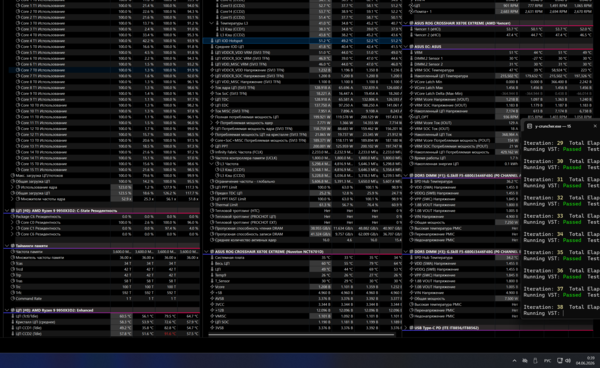This screenshot has width=600, height=368.
Task: Select Пропускная способность чтения DRAM row
Action: click(303, 228)
